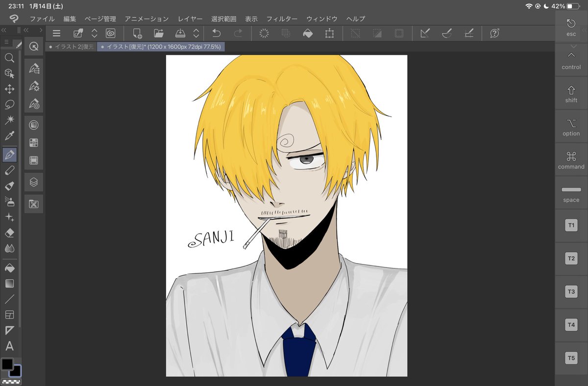Open the ページ管理 menu
This screenshot has height=386, width=588.
tap(100, 19)
